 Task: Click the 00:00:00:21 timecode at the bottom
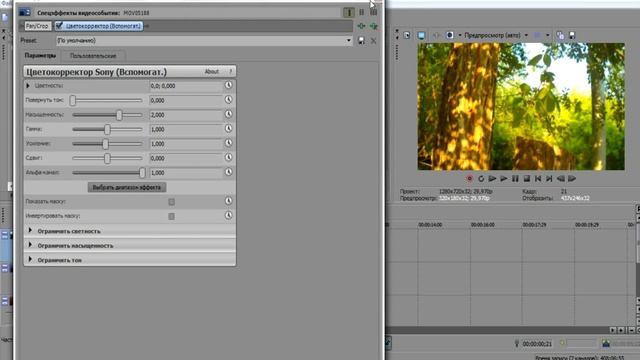(x=537, y=344)
